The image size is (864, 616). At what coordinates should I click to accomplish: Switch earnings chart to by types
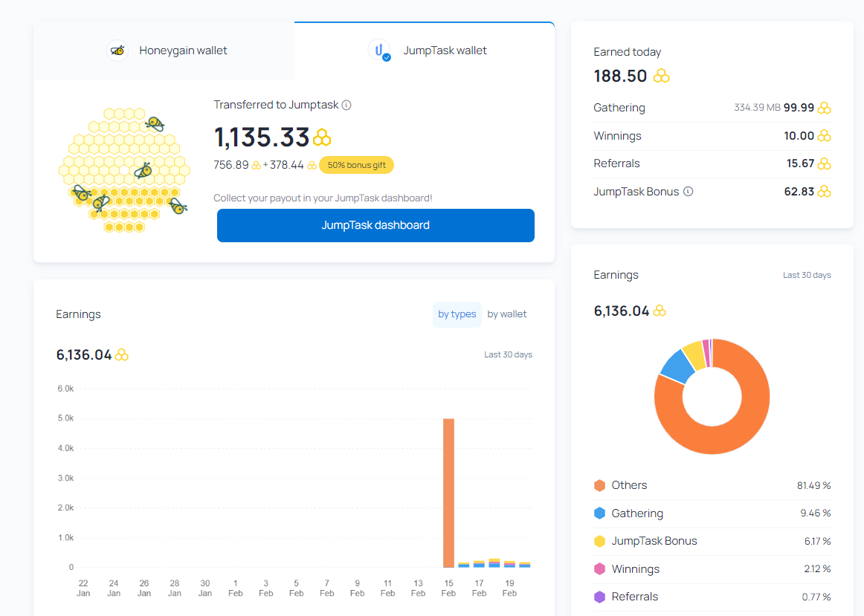tap(457, 314)
